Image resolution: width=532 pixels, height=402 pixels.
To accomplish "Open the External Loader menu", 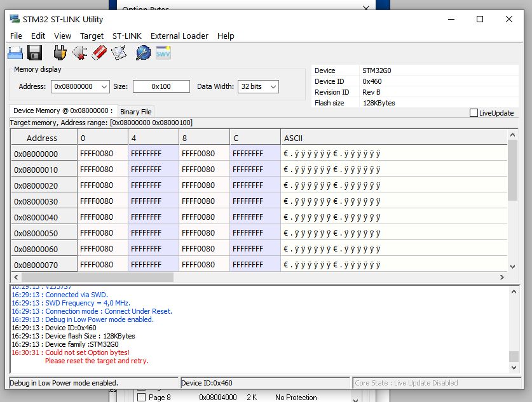I will coord(179,36).
